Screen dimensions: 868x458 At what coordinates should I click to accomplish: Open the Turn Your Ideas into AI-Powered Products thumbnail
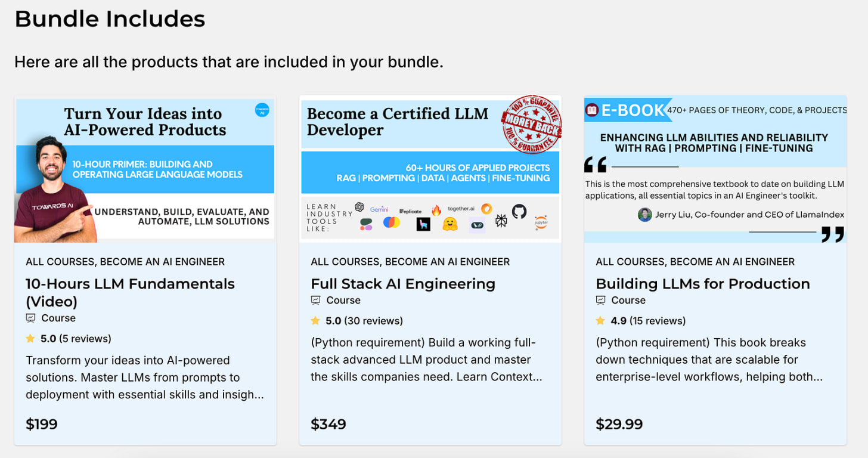tap(145, 171)
